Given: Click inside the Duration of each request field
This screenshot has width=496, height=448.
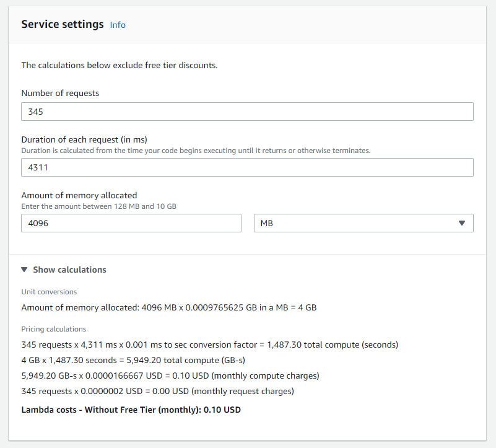Looking at the screenshot, I should click(247, 167).
